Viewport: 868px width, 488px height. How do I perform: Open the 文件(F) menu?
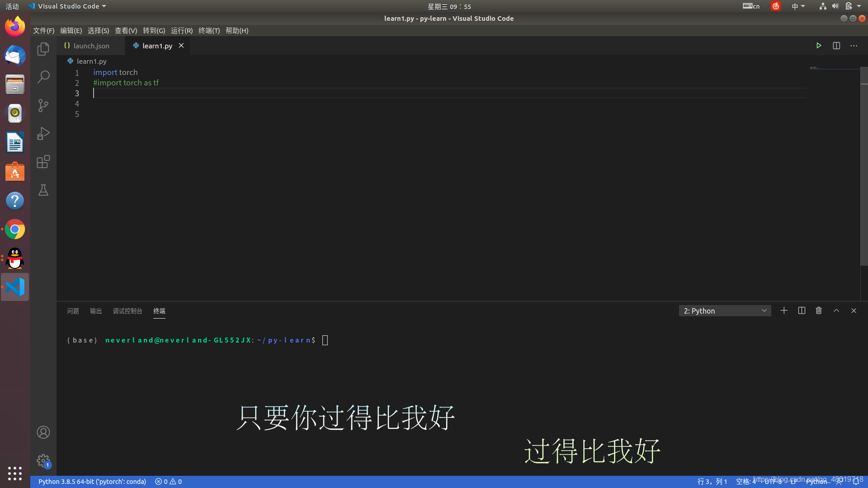pyautogui.click(x=43, y=31)
